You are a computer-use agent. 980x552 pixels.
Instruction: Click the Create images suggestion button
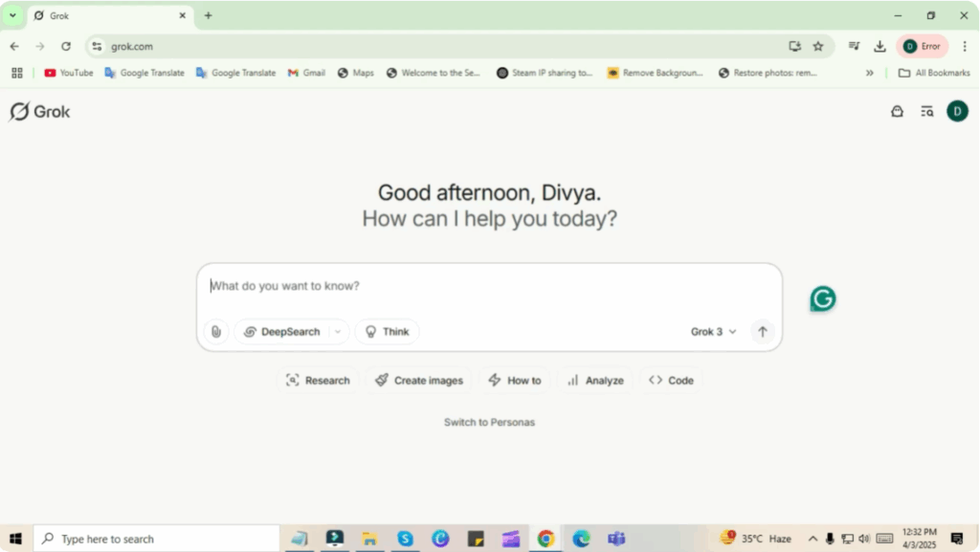click(x=418, y=381)
